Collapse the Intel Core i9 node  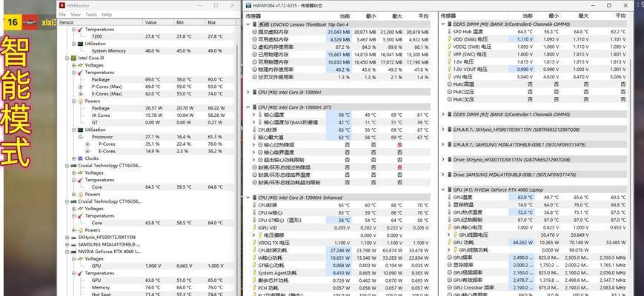pos(67,58)
